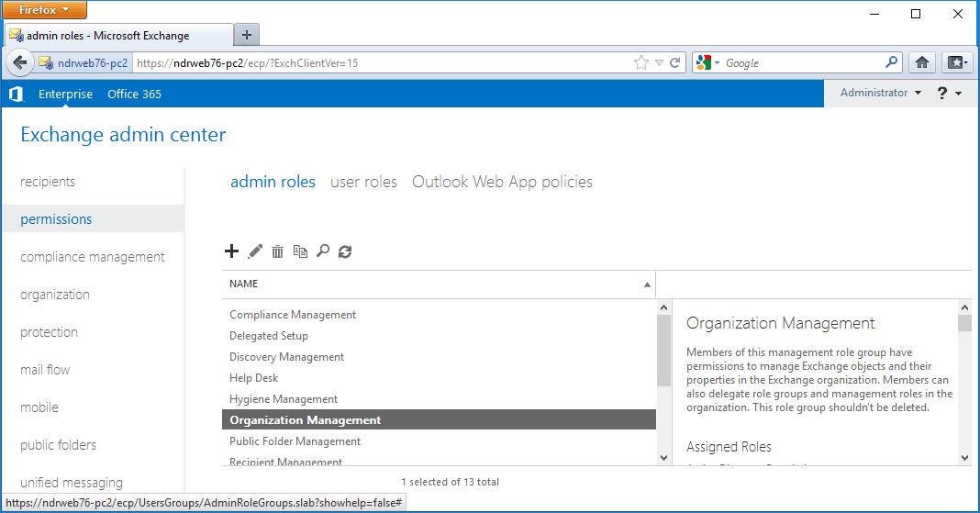Click the Exchange admin center heading
980x513 pixels.
click(x=123, y=135)
